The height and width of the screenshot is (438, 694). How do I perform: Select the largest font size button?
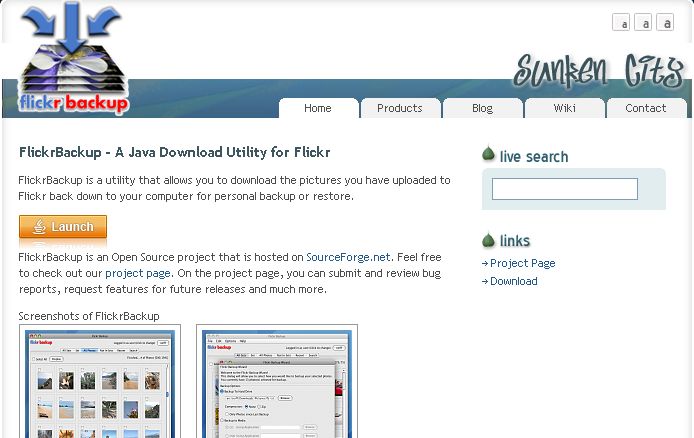pyautogui.click(x=665, y=22)
